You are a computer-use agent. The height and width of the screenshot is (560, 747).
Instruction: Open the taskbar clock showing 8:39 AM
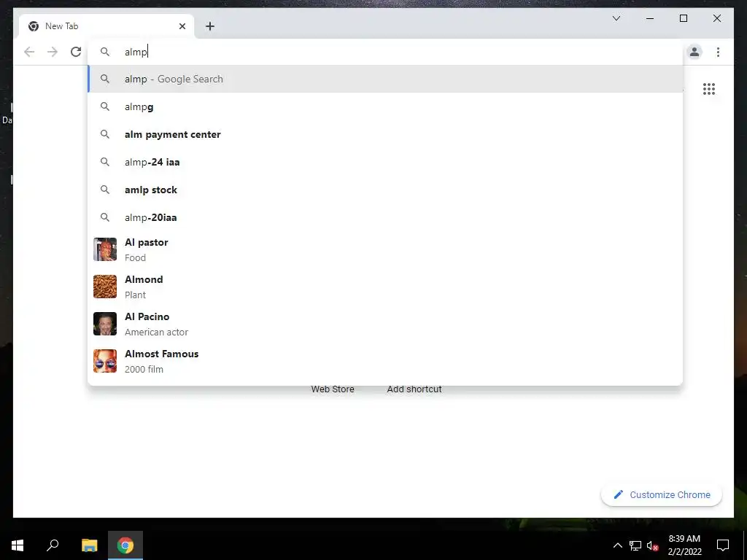coord(684,545)
